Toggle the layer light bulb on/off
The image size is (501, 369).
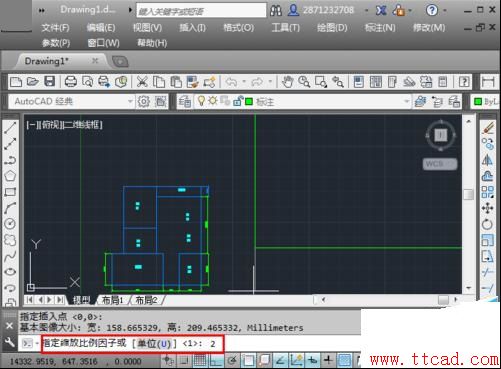[x=201, y=101]
